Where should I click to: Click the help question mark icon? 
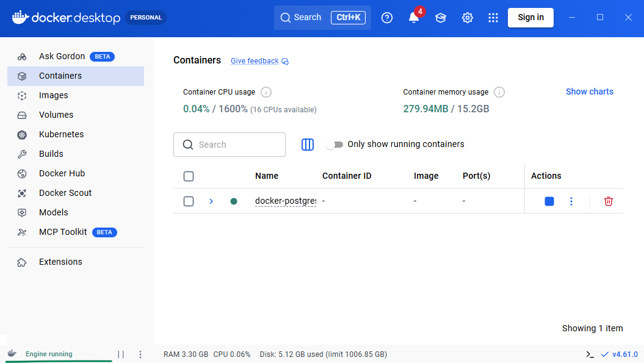click(386, 18)
